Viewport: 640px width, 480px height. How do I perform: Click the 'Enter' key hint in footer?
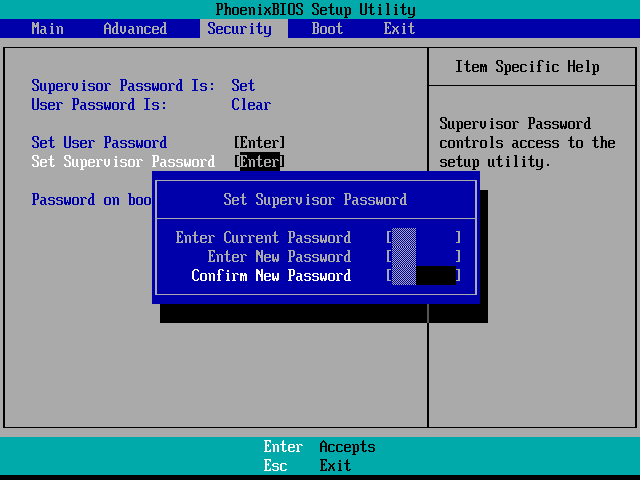(283, 447)
